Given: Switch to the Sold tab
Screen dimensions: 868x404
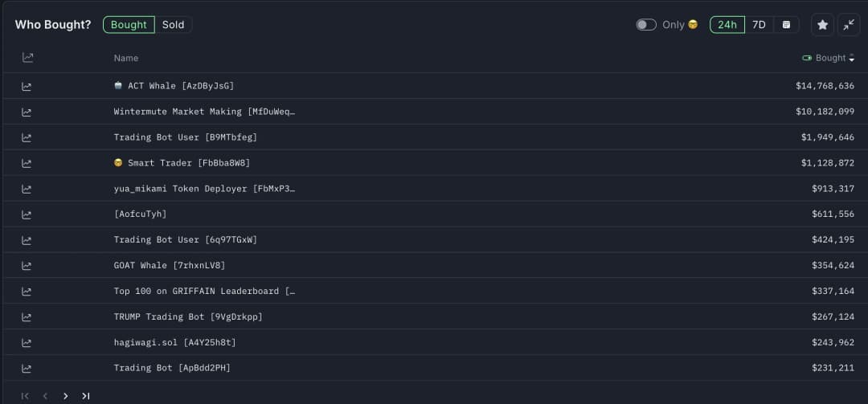Looking at the screenshot, I should click(173, 25).
